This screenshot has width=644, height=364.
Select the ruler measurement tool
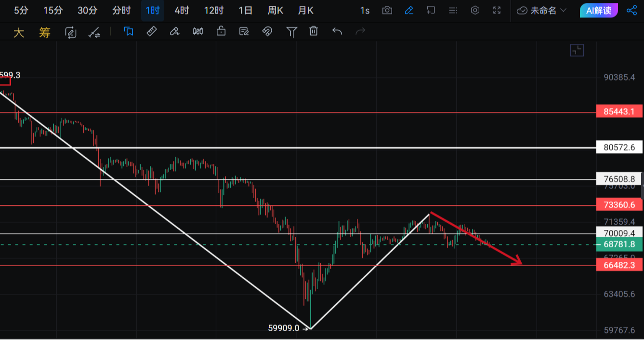(151, 31)
